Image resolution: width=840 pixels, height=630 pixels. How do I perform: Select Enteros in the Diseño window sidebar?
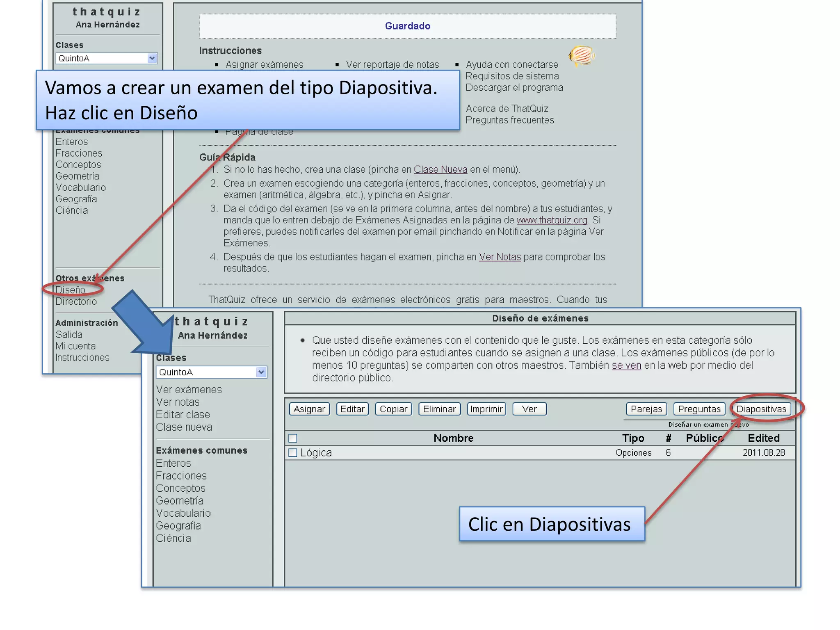[173, 463]
